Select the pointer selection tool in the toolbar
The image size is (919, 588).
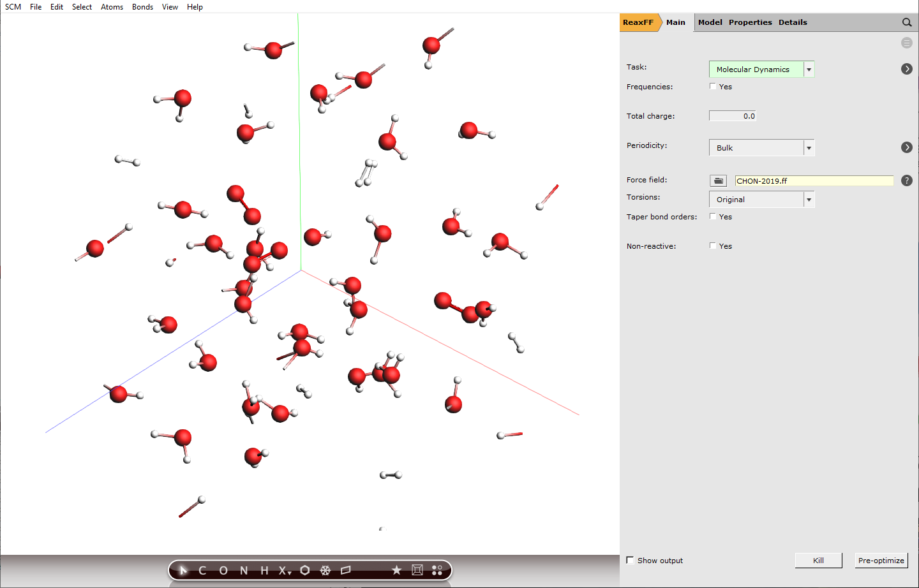(184, 570)
